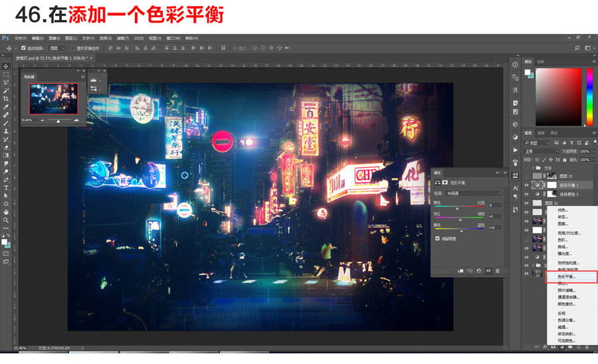Select the Crop tool
Image resolution: width=598 pixels, height=364 pixels.
6,99
